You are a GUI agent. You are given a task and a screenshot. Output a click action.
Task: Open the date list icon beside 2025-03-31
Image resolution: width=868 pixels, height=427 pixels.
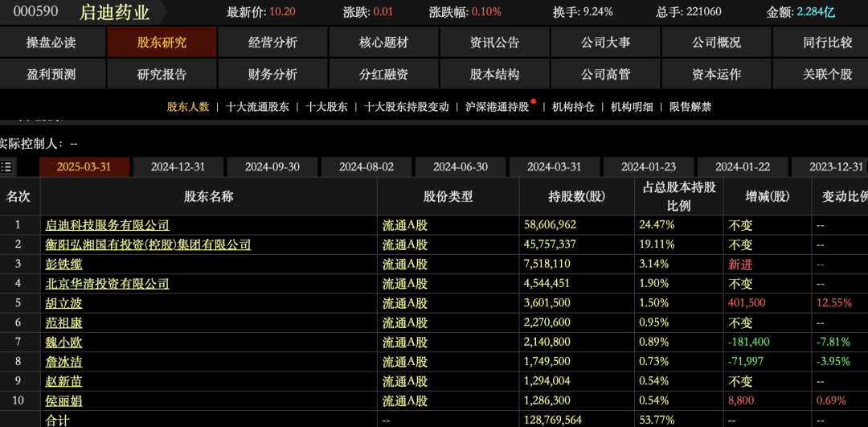(6, 166)
